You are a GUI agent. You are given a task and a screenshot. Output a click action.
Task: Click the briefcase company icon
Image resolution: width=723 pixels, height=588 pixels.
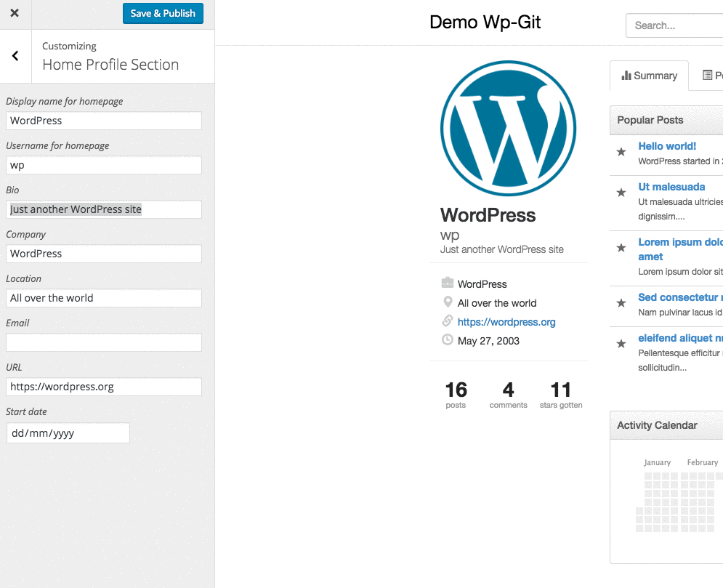coord(448,282)
